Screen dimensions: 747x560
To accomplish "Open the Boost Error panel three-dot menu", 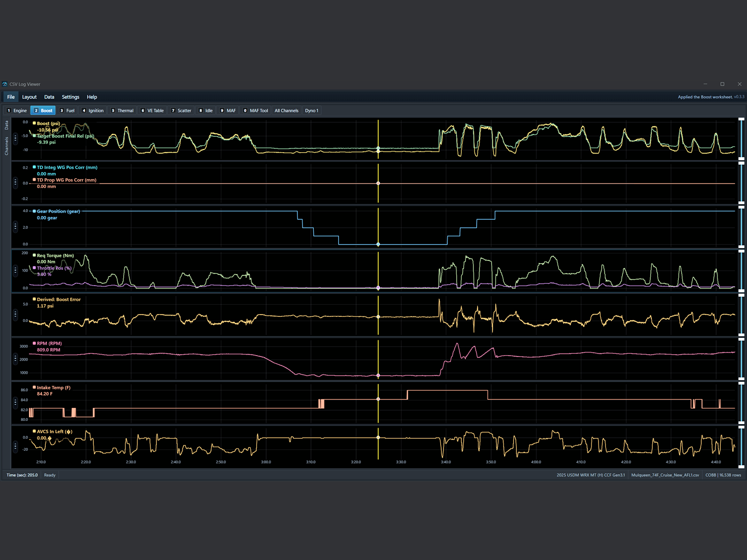I will click(15, 314).
